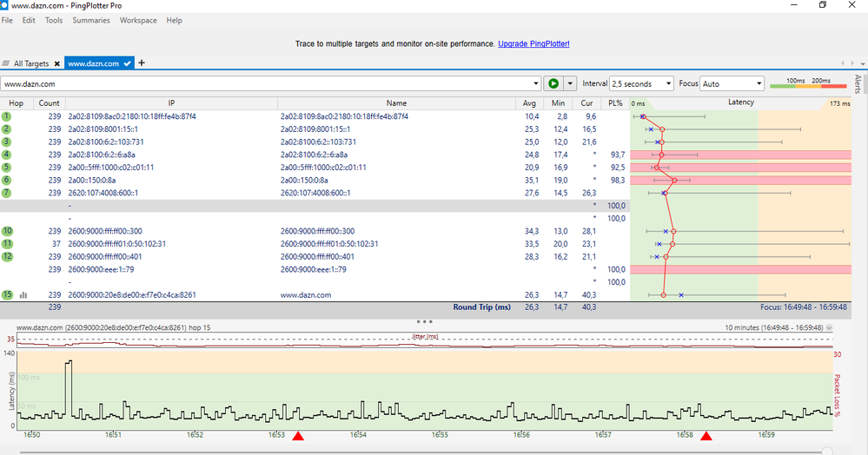Click the 98,3 packet loss value

(x=617, y=180)
